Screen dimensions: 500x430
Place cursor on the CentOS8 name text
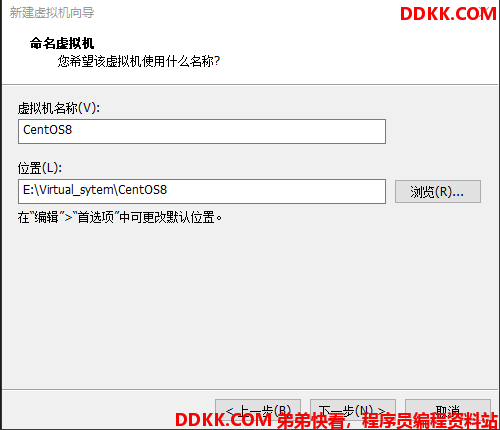click(47, 130)
